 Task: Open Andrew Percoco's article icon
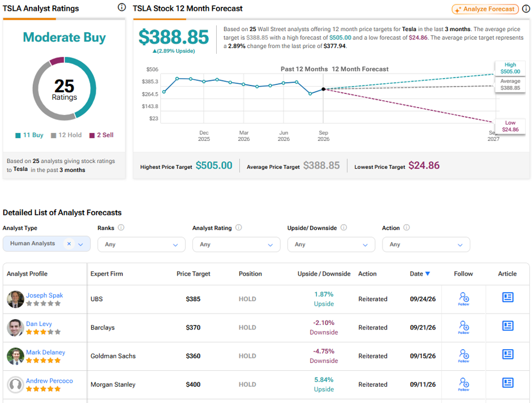tap(508, 383)
